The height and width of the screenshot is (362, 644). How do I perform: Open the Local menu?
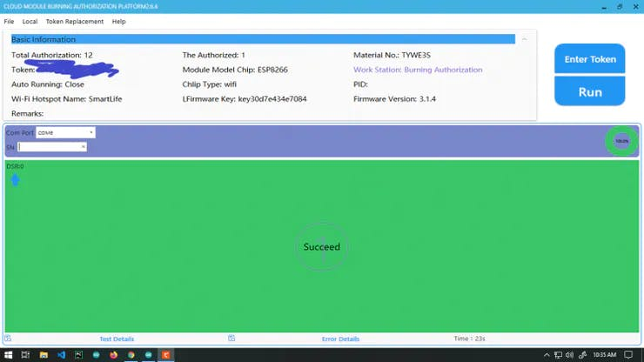pyautogui.click(x=30, y=22)
